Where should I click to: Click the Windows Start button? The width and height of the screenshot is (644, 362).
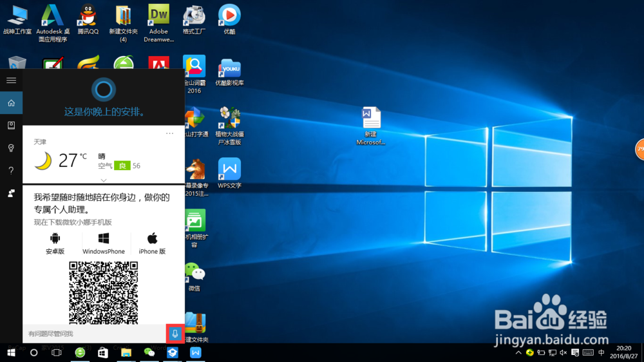11,352
